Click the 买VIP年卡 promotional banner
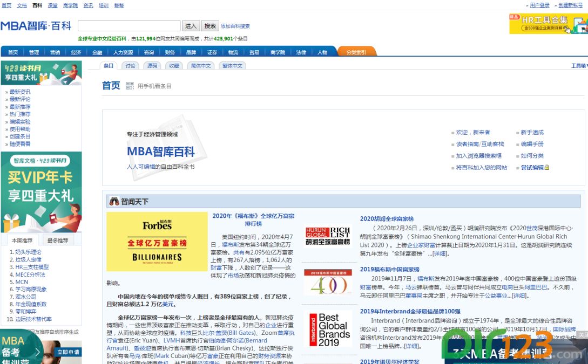Viewport: 588px width, 364px height. point(41,192)
